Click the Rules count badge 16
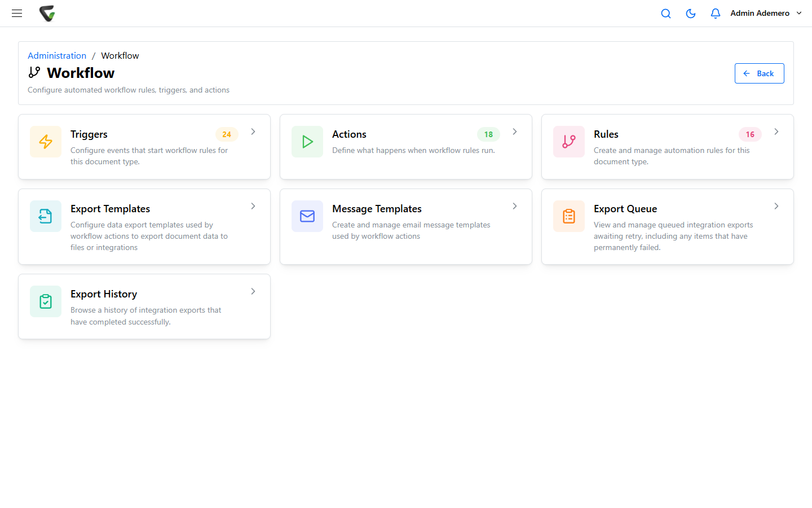The image size is (812, 508). click(750, 134)
